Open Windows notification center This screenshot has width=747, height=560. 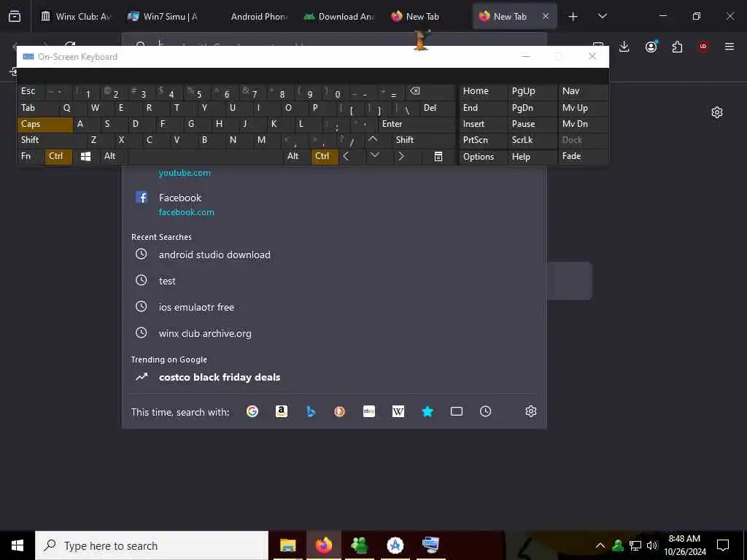point(723,545)
